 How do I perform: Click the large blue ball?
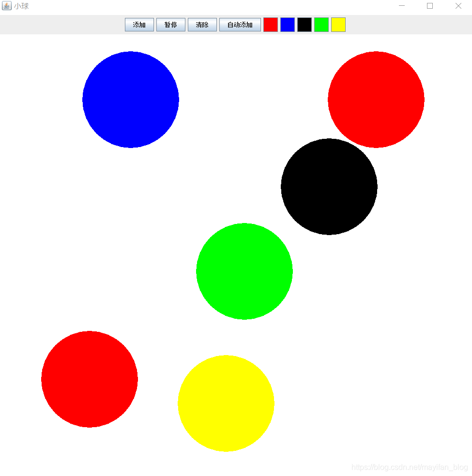pyautogui.click(x=131, y=100)
